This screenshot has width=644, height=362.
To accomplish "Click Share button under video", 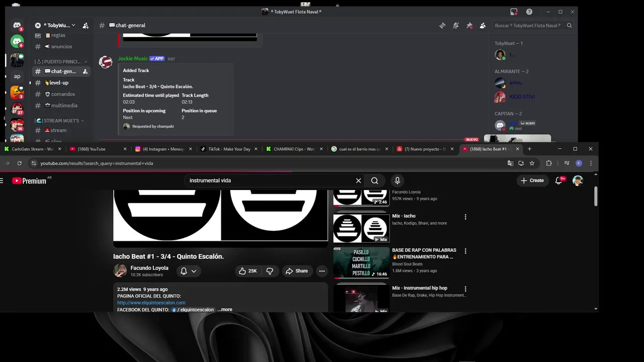I will tap(297, 271).
